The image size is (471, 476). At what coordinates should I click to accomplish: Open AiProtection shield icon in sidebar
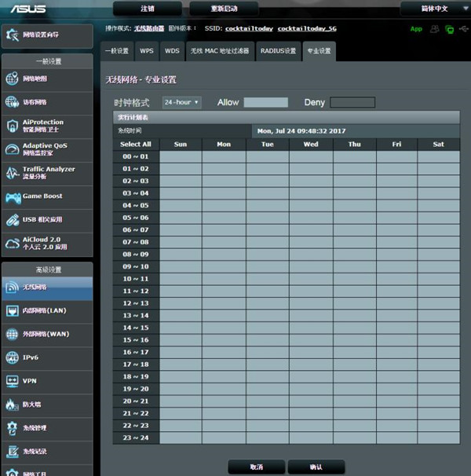13,126
